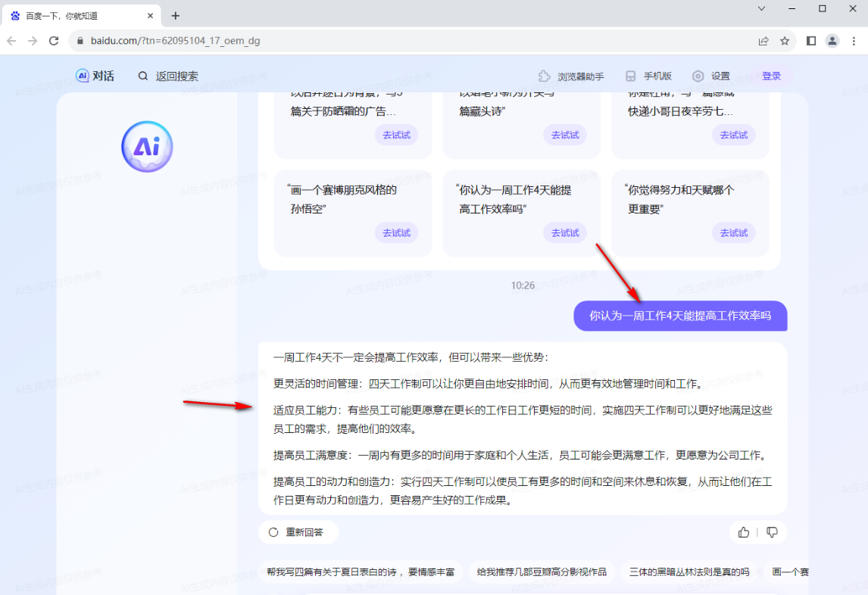868x595 pixels.
Task: Close the 百度一下 tab
Action: (150, 16)
